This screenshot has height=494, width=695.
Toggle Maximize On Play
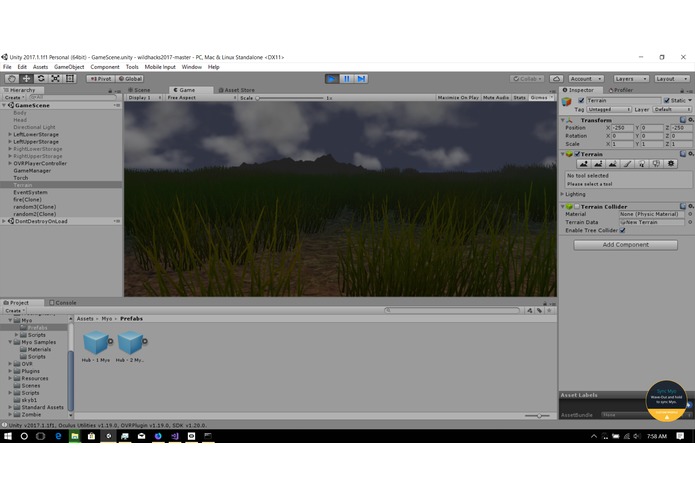tap(458, 97)
